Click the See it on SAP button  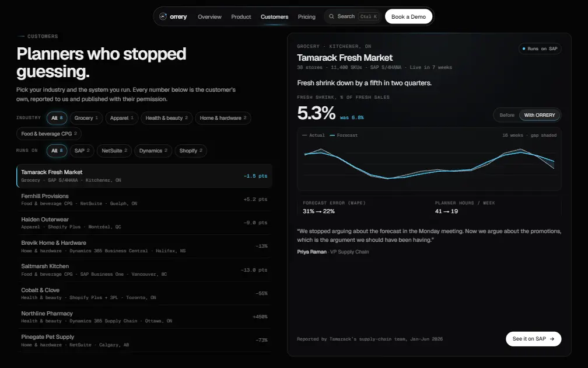click(533, 339)
